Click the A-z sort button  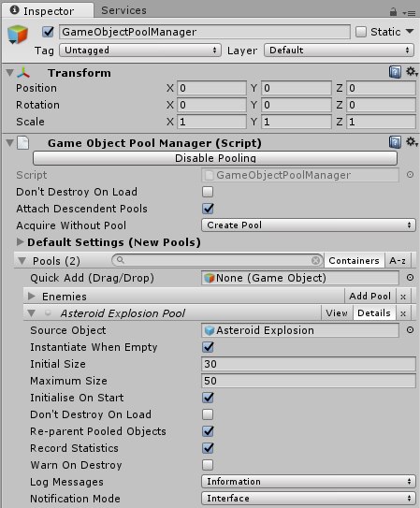tap(398, 260)
